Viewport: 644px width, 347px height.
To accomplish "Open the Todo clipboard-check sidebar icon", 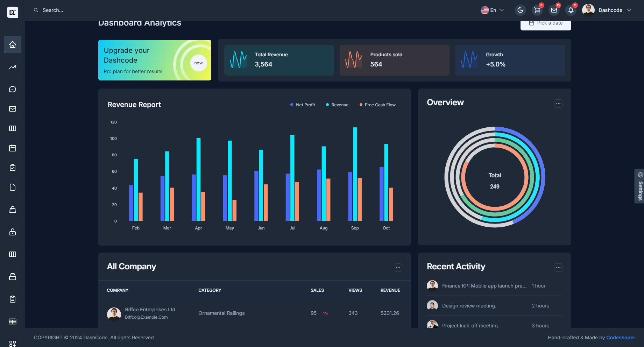I will pos(13,168).
